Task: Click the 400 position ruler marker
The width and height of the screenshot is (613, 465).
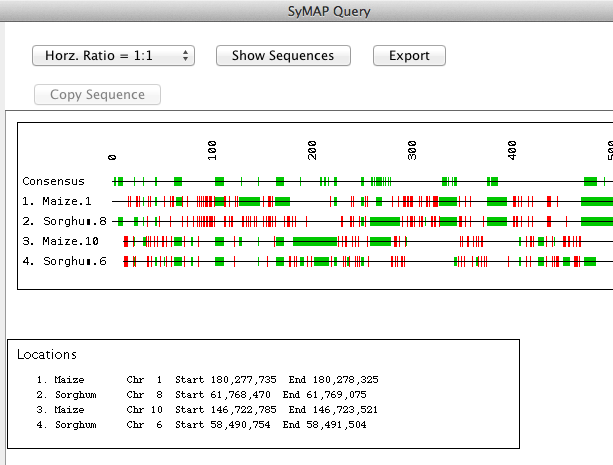Action: pyautogui.click(x=512, y=151)
